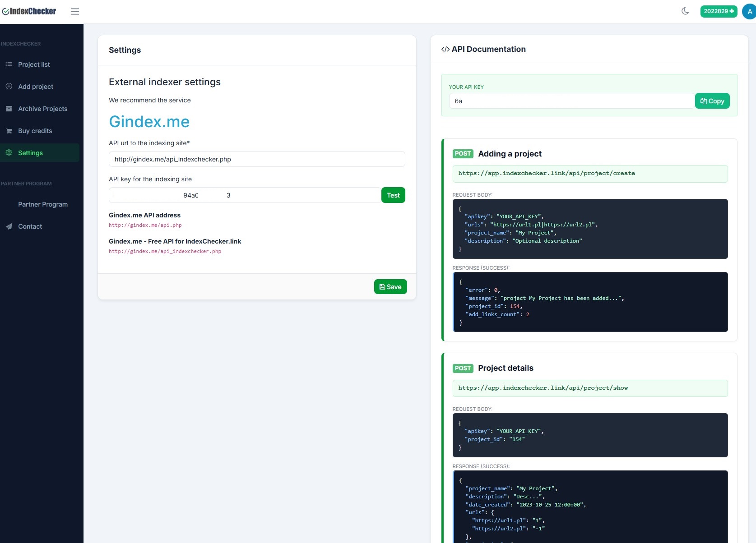
Task: Focus the API key for indexing site field
Action: coord(245,195)
